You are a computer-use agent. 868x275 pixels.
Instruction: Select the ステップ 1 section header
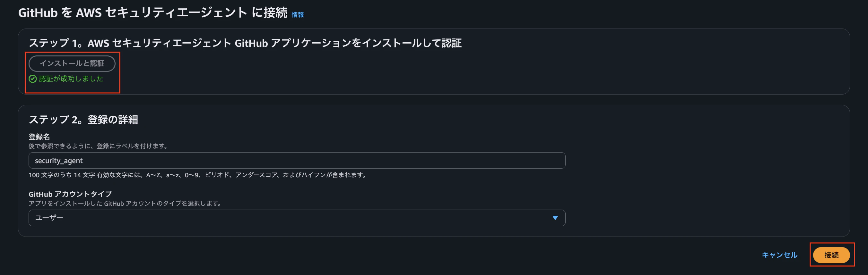coord(246,43)
